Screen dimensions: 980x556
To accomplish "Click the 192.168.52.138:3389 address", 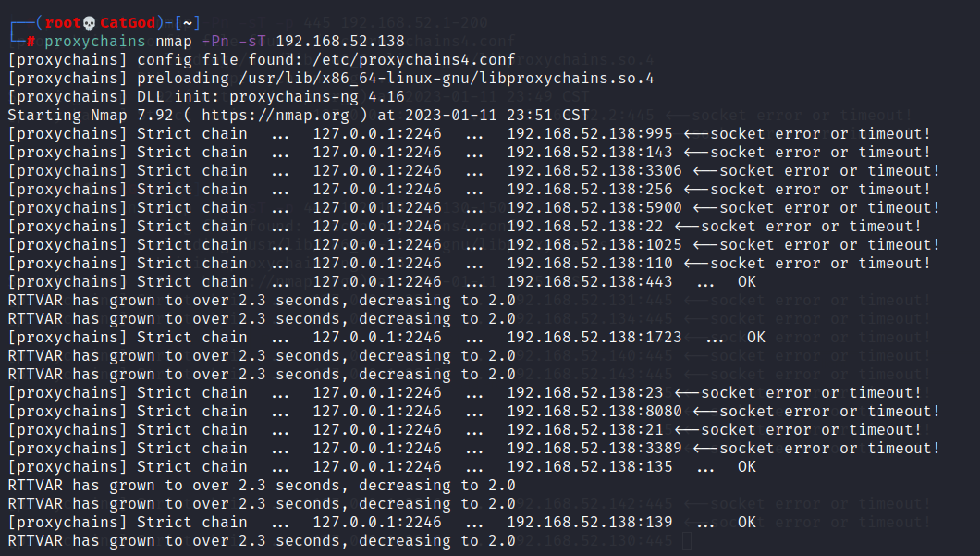I will 594,449.
